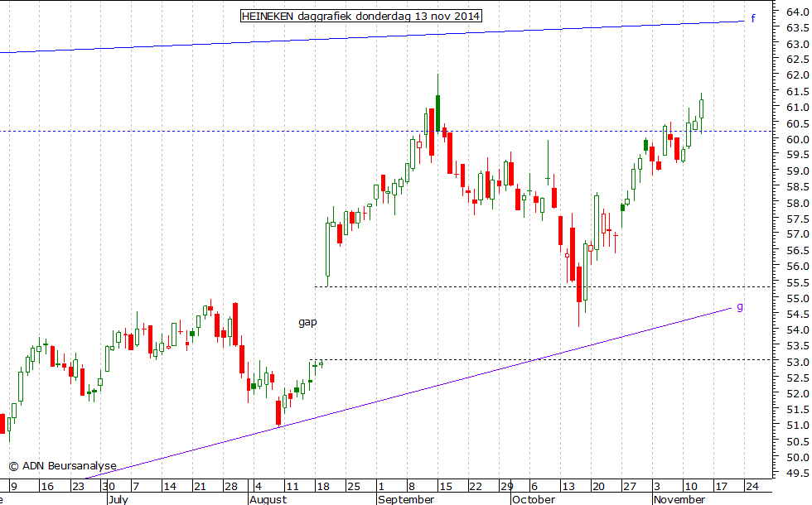Select the 53.5 price axis value
812x505 pixels.
797,346
